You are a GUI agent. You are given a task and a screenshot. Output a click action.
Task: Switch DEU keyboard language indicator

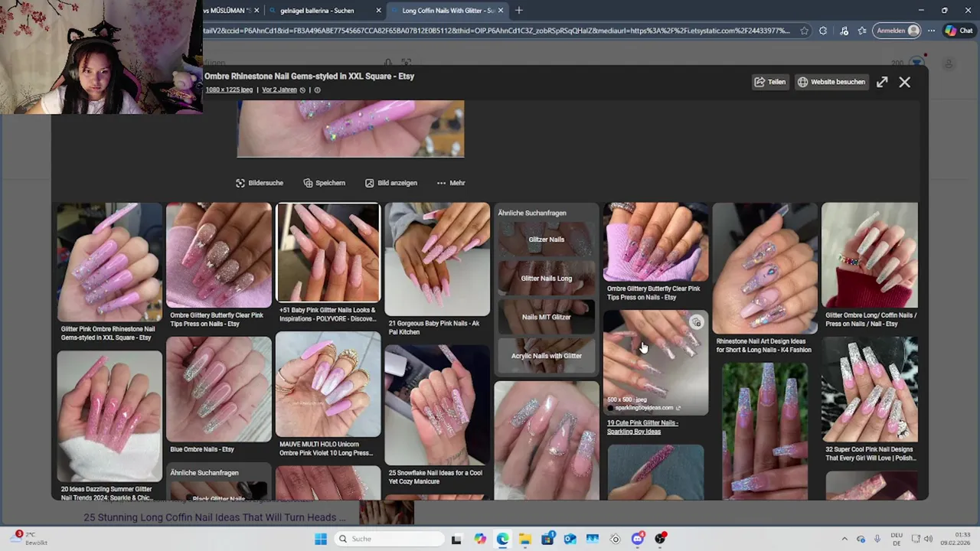pyautogui.click(x=897, y=539)
